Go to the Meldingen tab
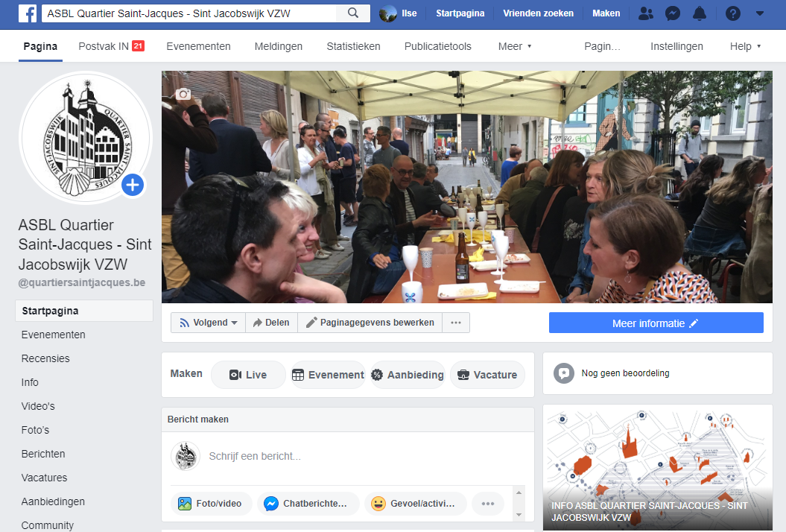The width and height of the screenshot is (786, 532). tap(278, 46)
